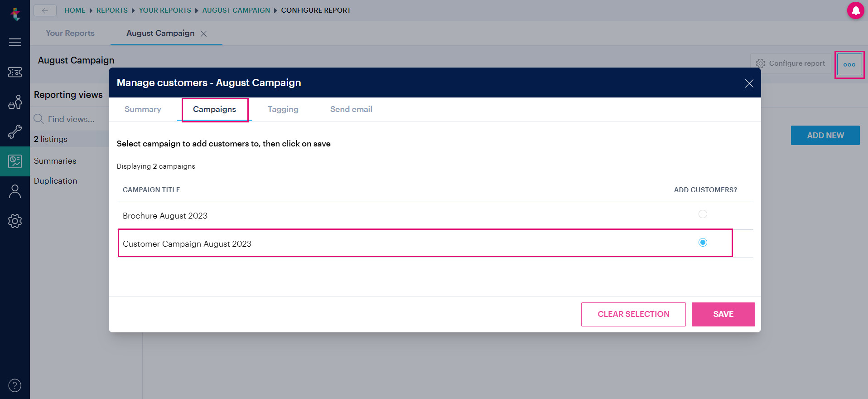
Task: Click the 2 listings label
Action: [x=51, y=139]
